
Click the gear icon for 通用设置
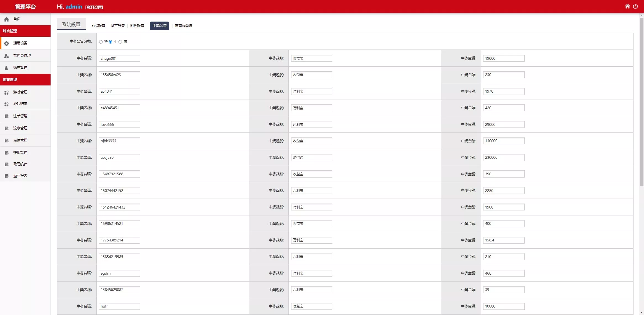(7, 43)
